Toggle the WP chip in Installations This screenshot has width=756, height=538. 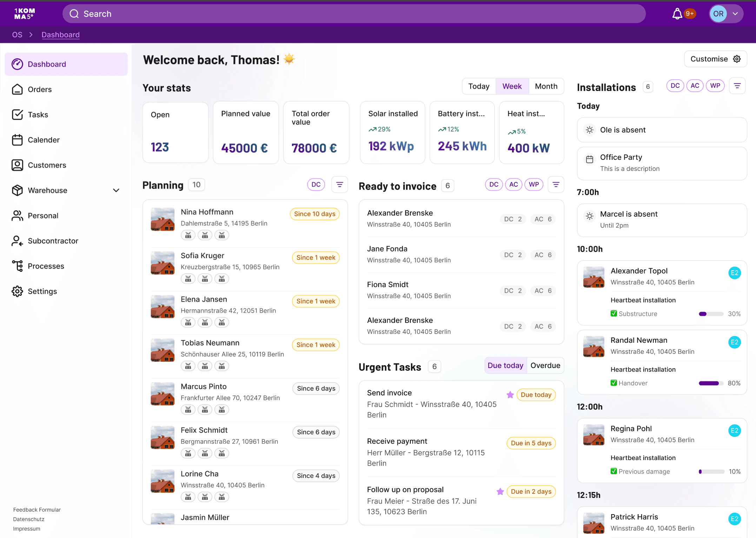click(x=715, y=86)
